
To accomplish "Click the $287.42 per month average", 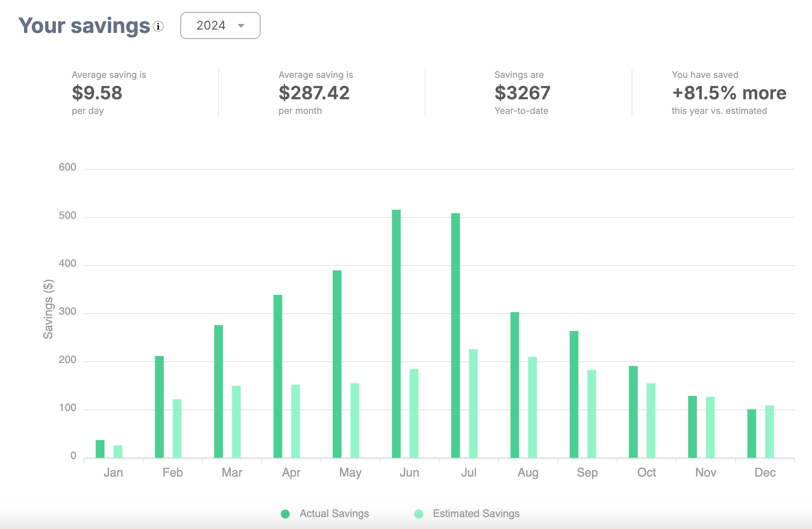I will click(x=314, y=93).
